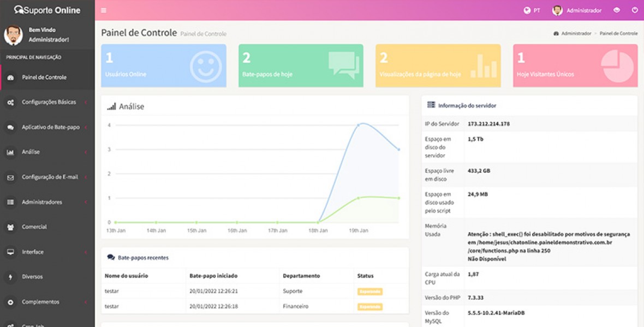Click the Administradores list icon
Image resolution: width=644 pixels, height=327 pixels.
pos(11,202)
